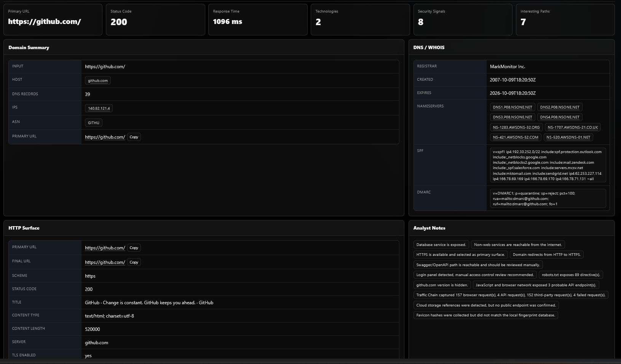Click the NS-520.AWSDNS-01.NET nameserver chip
This screenshot has width=621, height=364.
click(x=568, y=137)
